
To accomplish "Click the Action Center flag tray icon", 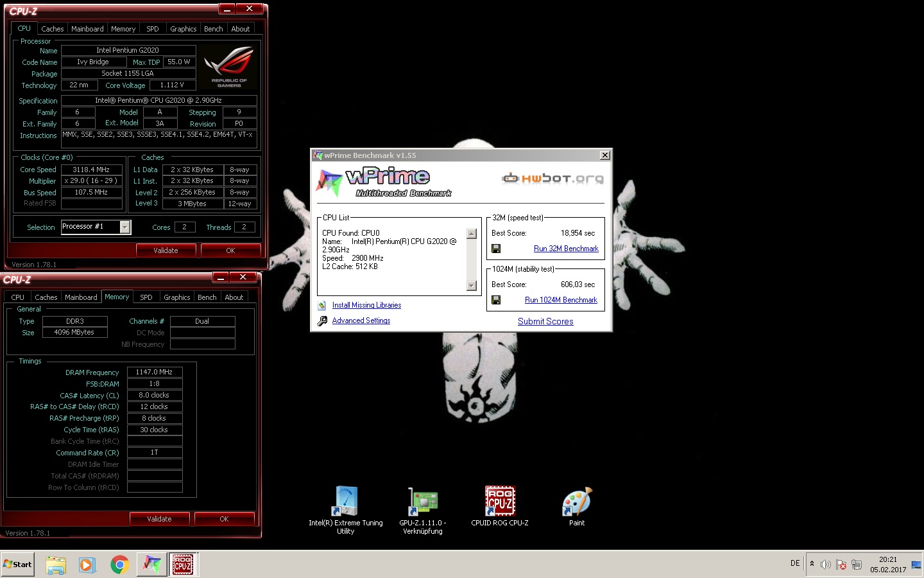I will (x=841, y=565).
